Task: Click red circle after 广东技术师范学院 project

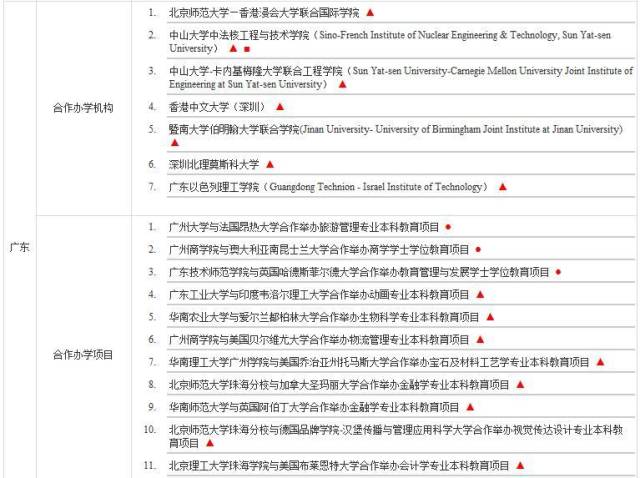Action: tap(558, 272)
